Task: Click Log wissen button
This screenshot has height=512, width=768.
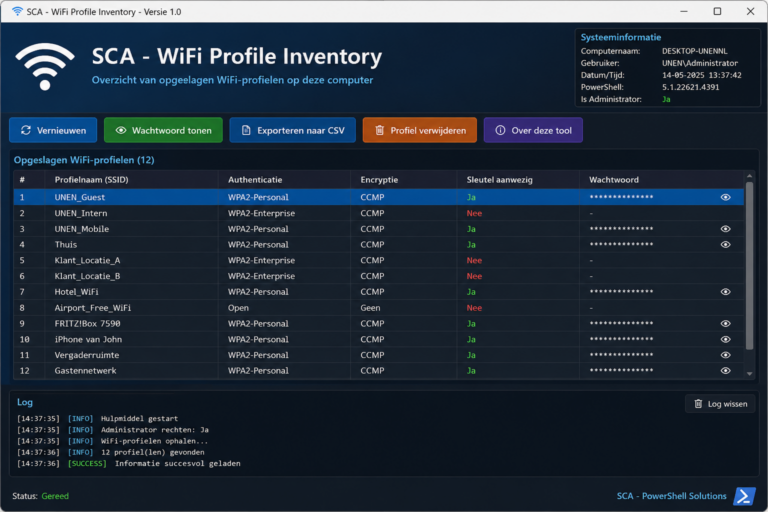Action: click(720, 404)
